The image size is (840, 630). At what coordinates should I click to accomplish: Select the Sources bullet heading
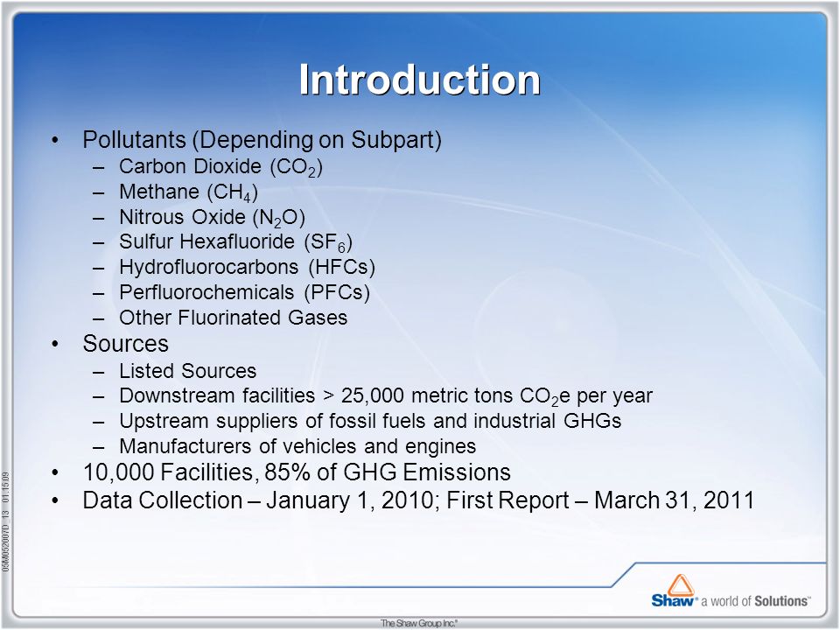(x=125, y=343)
